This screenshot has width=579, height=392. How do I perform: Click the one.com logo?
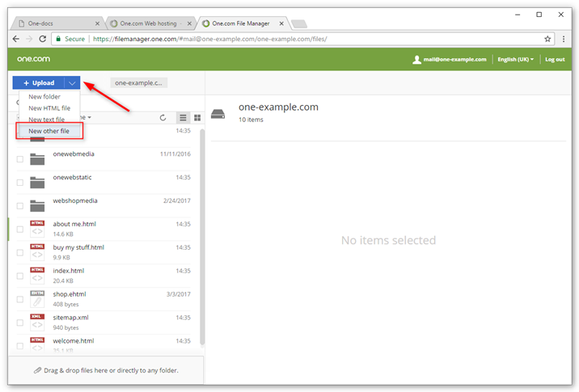pyautogui.click(x=33, y=59)
